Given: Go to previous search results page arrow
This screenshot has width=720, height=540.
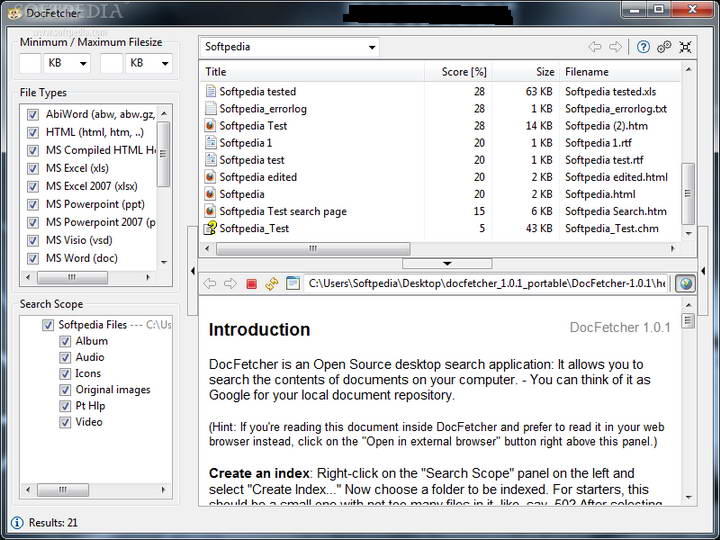Looking at the screenshot, I should click(595, 47).
